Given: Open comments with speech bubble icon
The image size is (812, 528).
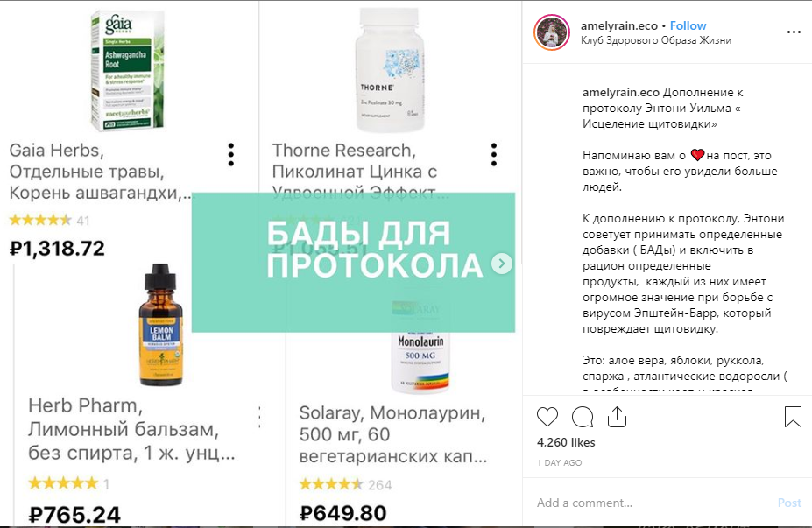Looking at the screenshot, I should pos(583,417).
